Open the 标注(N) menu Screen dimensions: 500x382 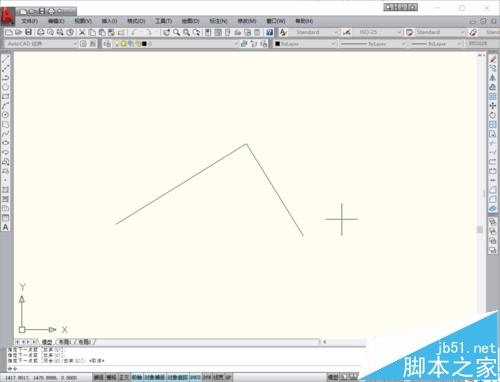[218, 21]
